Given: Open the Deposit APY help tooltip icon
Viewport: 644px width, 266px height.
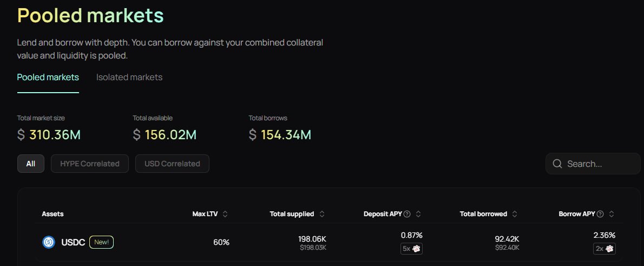Looking at the screenshot, I should click(x=407, y=214).
